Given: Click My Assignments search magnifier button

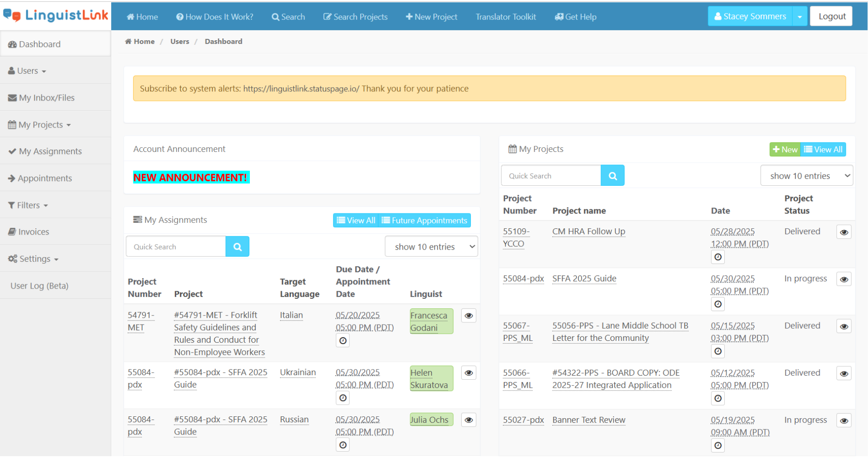Looking at the screenshot, I should pyautogui.click(x=238, y=246).
